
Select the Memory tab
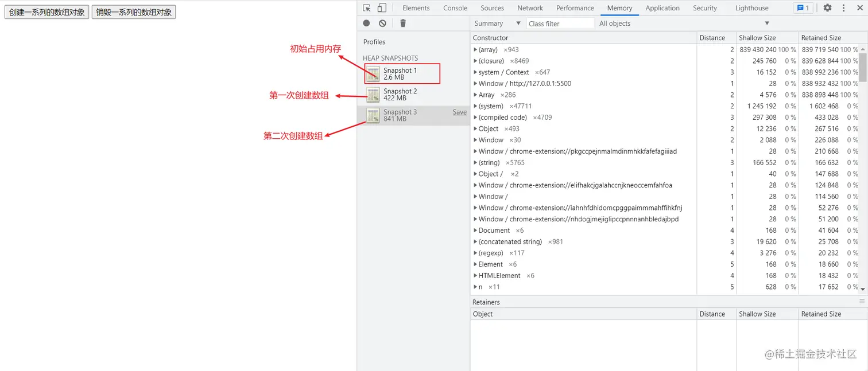point(619,8)
